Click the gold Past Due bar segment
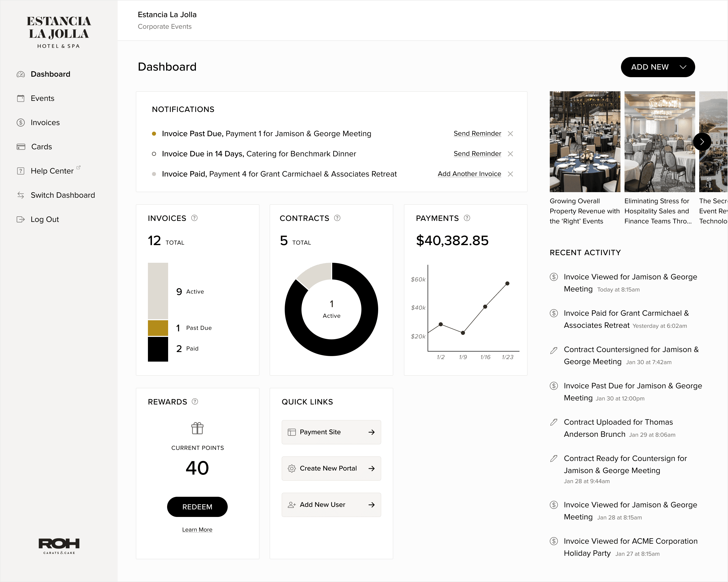 coord(158,328)
